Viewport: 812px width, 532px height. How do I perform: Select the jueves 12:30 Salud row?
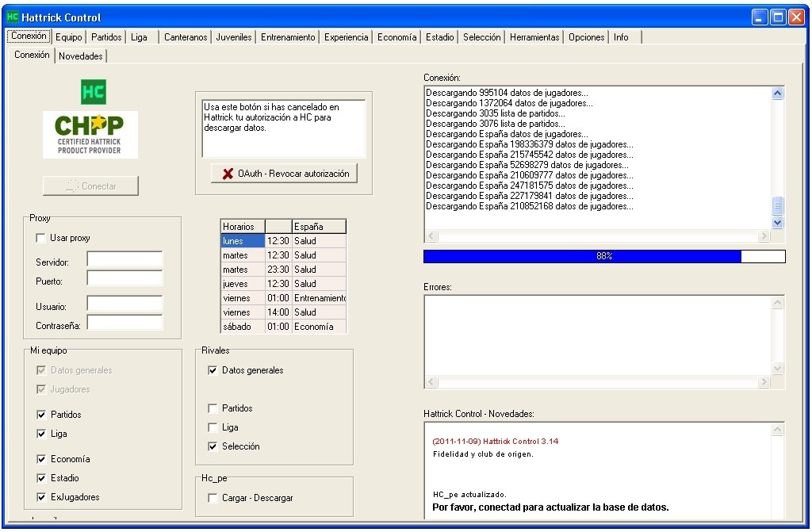point(283,284)
